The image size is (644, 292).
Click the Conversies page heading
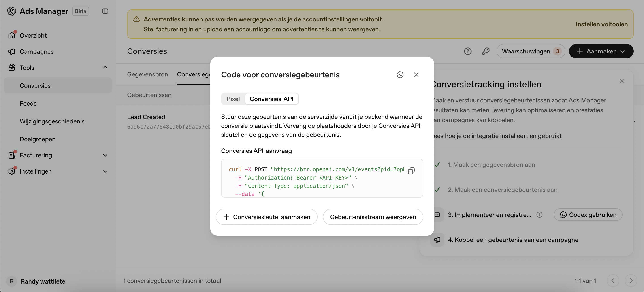coord(147,51)
